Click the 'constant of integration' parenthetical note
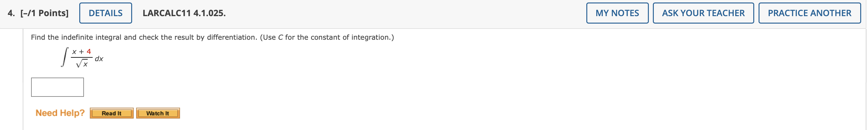The width and height of the screenshot is (868, 130). pyautogui.click(x=327, y=37)
